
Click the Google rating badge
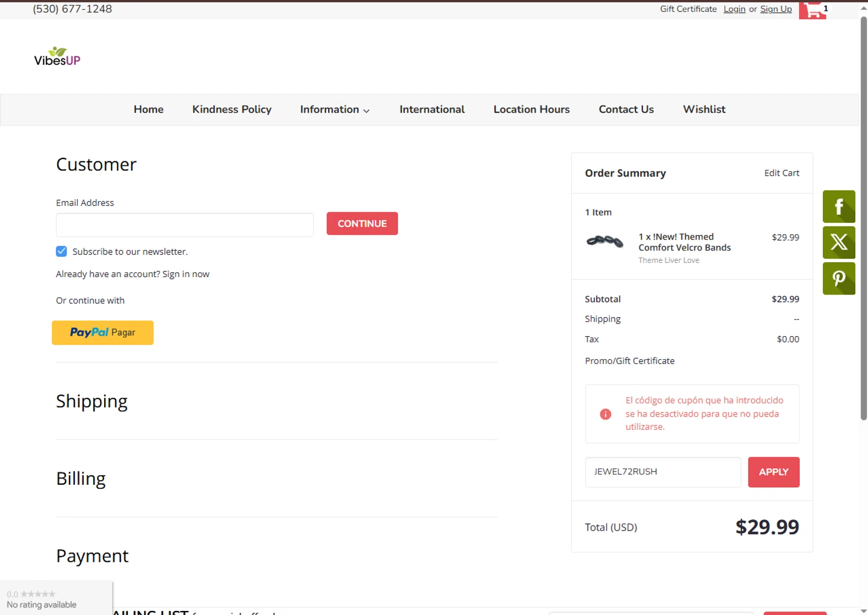click(x=56, y=598)
